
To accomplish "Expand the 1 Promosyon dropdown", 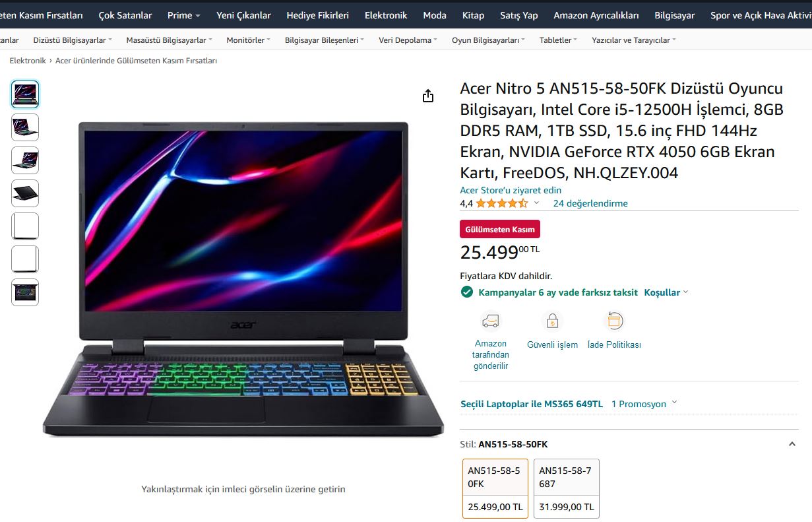I will (644, 404).
